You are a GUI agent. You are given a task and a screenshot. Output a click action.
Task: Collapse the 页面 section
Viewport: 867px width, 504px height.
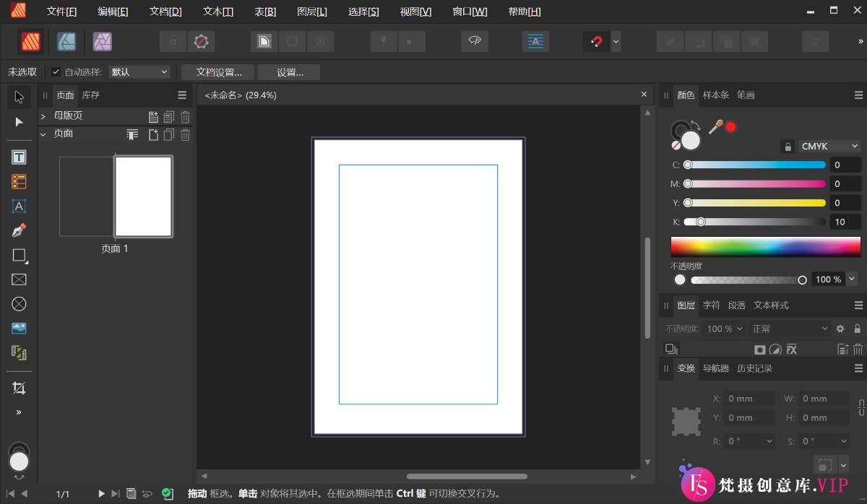click(43, 134)
